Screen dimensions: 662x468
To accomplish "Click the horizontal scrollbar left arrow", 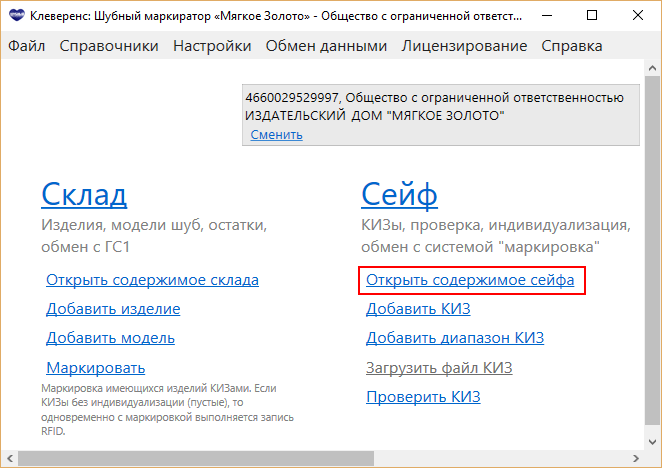I will click(x=10, y=458).
